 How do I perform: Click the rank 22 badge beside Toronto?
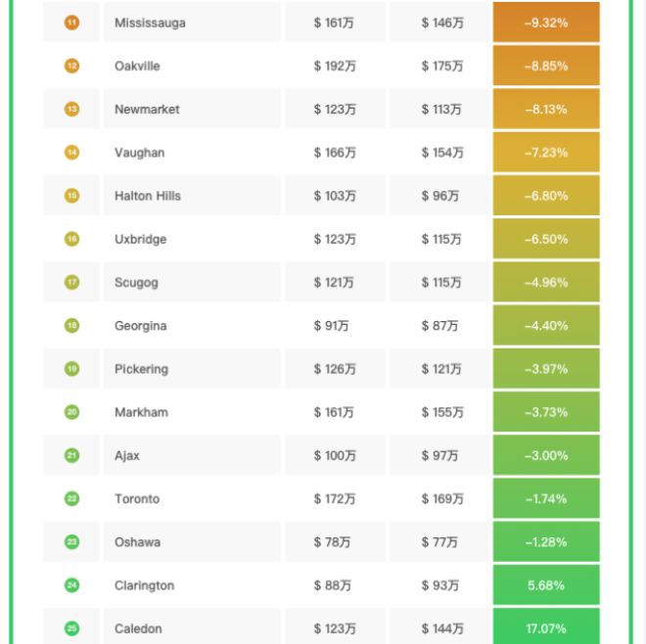point(71,499)
